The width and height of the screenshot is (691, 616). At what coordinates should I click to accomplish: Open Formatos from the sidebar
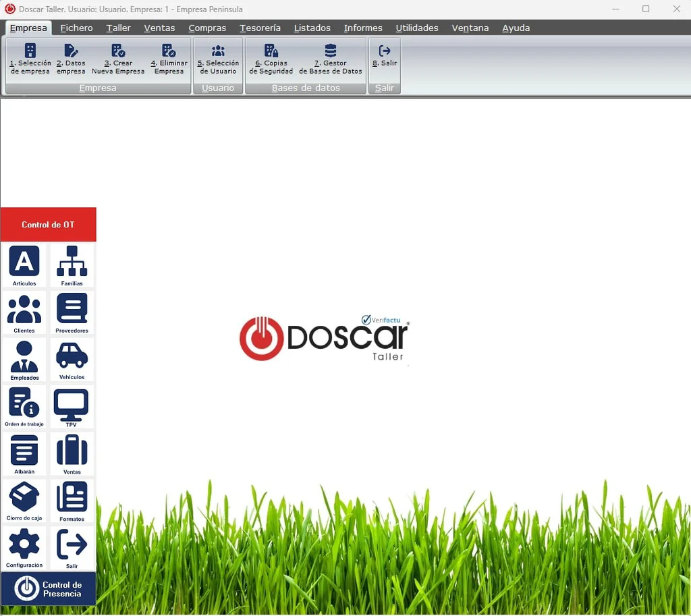click(x=72, y=501)
